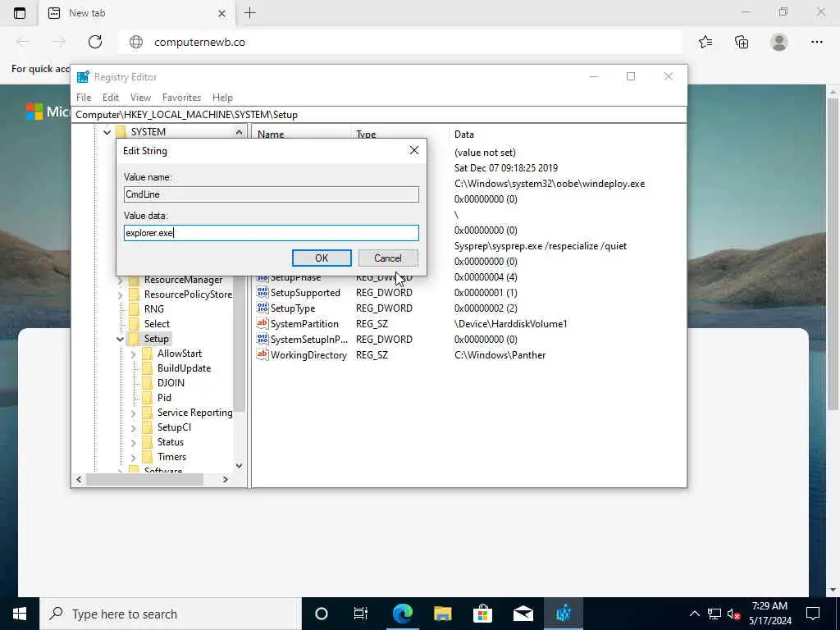Open the File menu in Registry Editor

coord(84,98)
